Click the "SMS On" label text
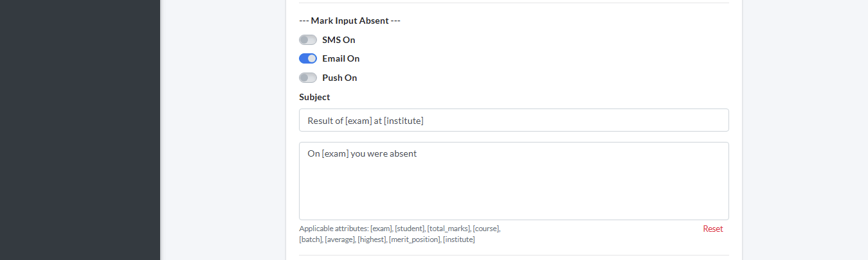Screen dimensions: 868x260 pos(338,40)
